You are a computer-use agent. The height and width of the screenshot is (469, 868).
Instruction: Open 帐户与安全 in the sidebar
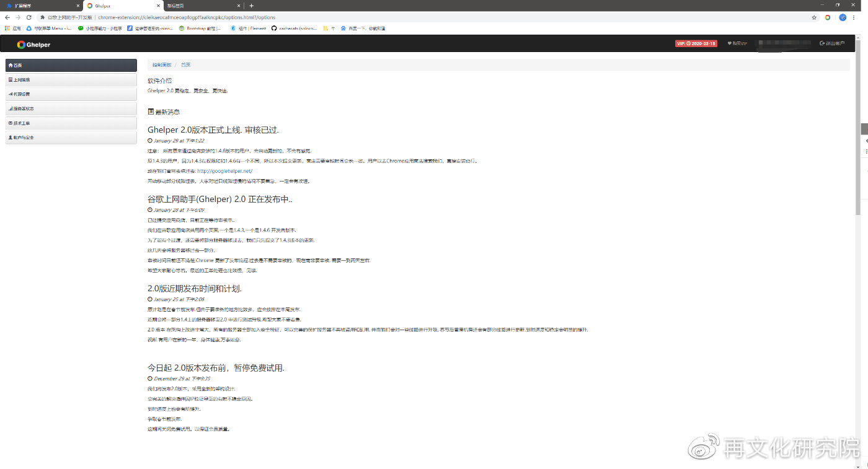tap(71, 138)
